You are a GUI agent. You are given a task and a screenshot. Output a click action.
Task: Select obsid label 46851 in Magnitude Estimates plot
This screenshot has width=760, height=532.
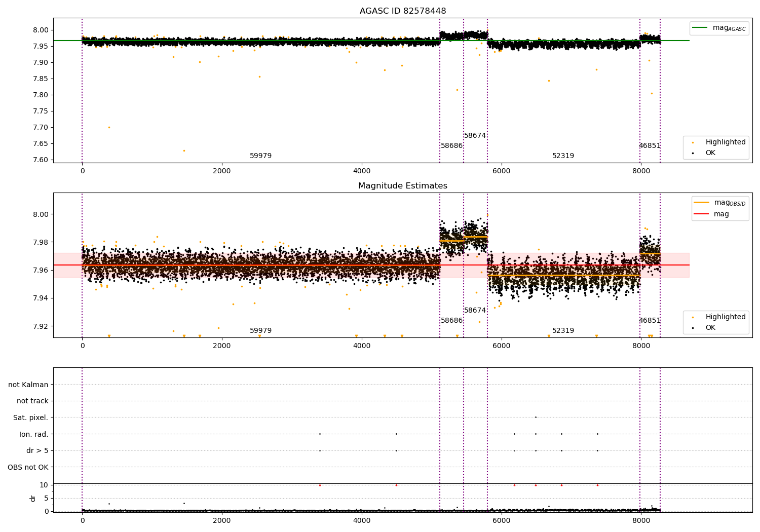point(650,321)
